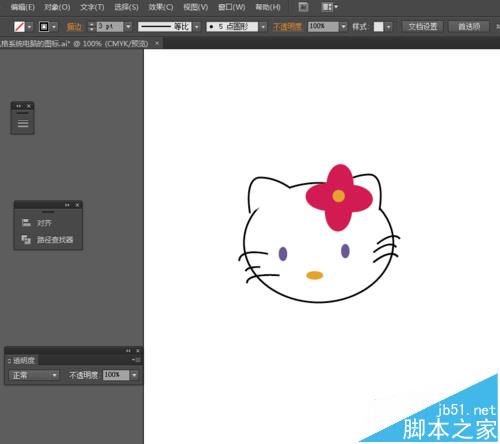Open the 帮助(H) Help menu
This screenshot has height=444, width=500.
(x=268, y=7)
